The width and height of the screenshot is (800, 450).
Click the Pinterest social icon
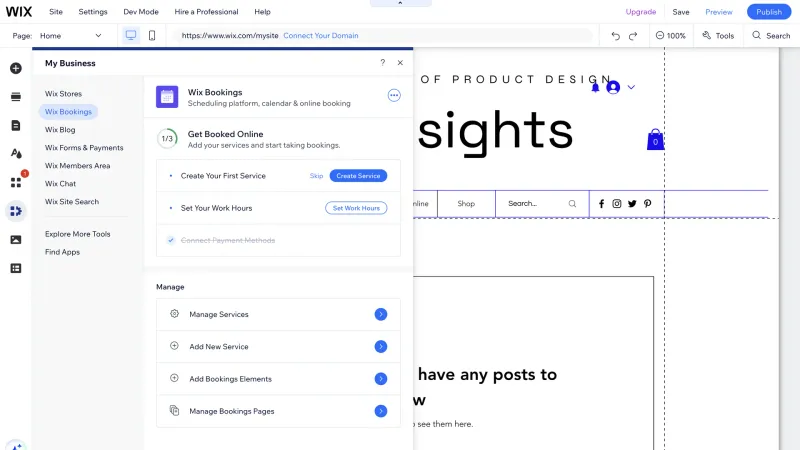(x=647, y=204)
